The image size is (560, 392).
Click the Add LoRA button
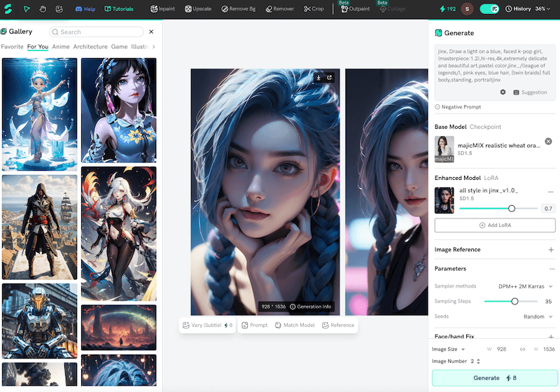click(x=495, y=225)
